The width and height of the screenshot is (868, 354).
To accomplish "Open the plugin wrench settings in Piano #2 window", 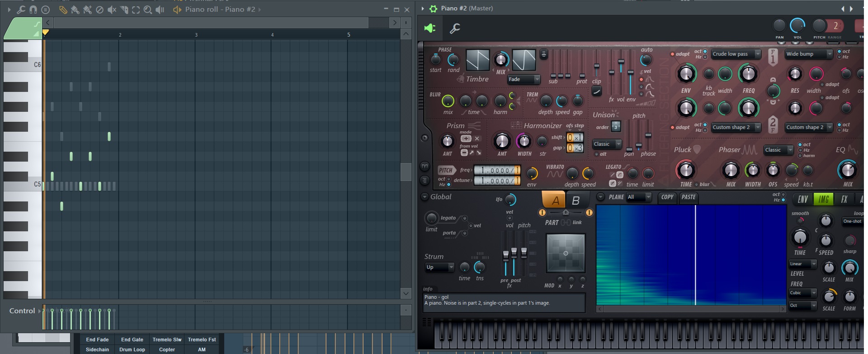I will [x=455, y=29].
